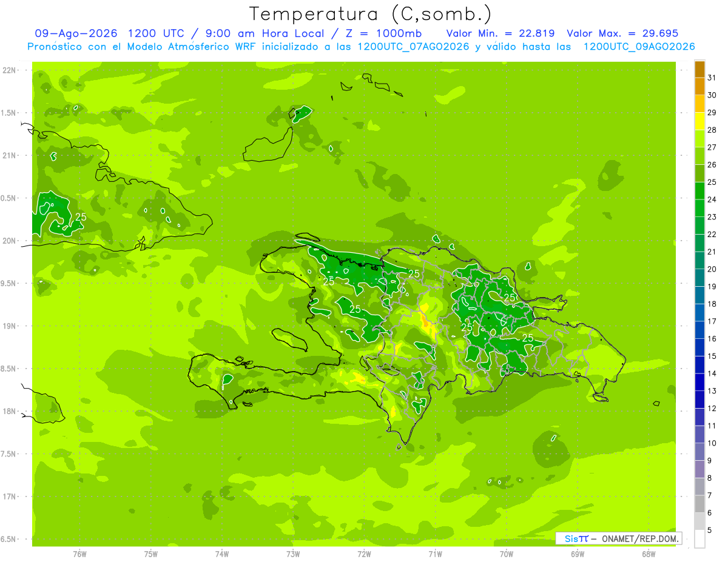728x562 pixels.
Task: Click the "68W" longitude label
Action: click(x=649, y=554)
